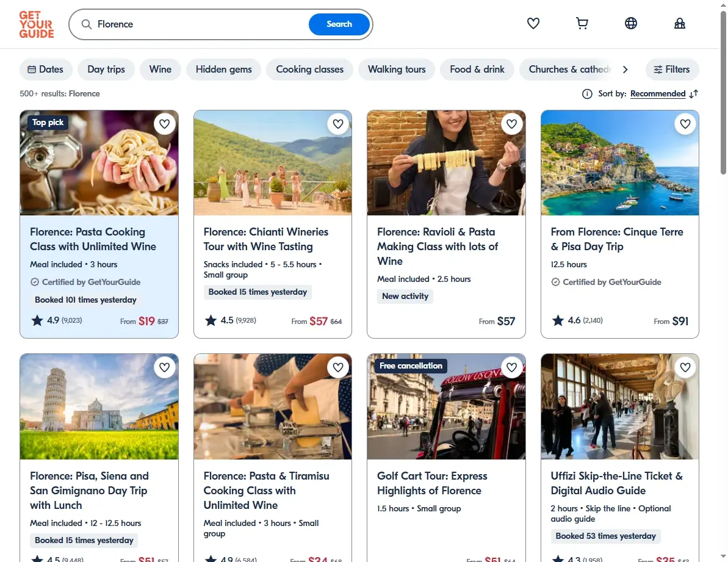Viewport: 728px width, 562px height.
Task: Click the page vertical scrollbar thumb
Action: (723, 93)
